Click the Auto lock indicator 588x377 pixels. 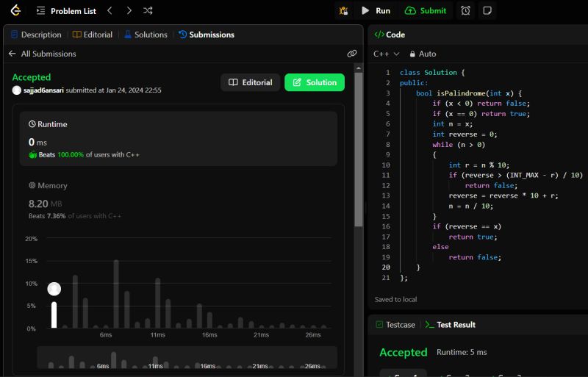click(x=423, y=54)
